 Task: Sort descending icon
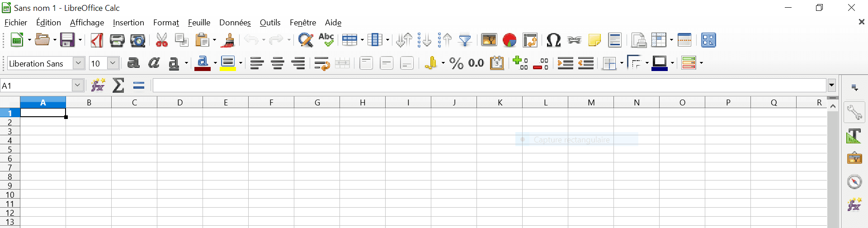[x=445, y=40]
